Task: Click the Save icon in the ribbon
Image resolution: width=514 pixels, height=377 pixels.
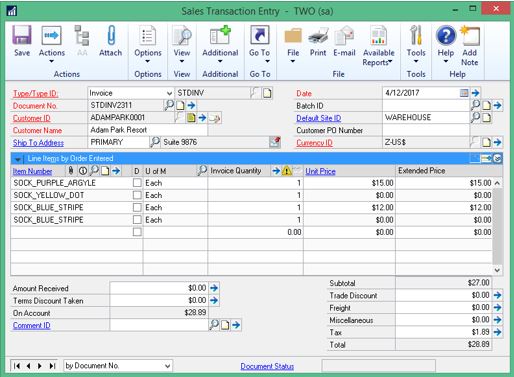Action: click(x=22, y=35)
